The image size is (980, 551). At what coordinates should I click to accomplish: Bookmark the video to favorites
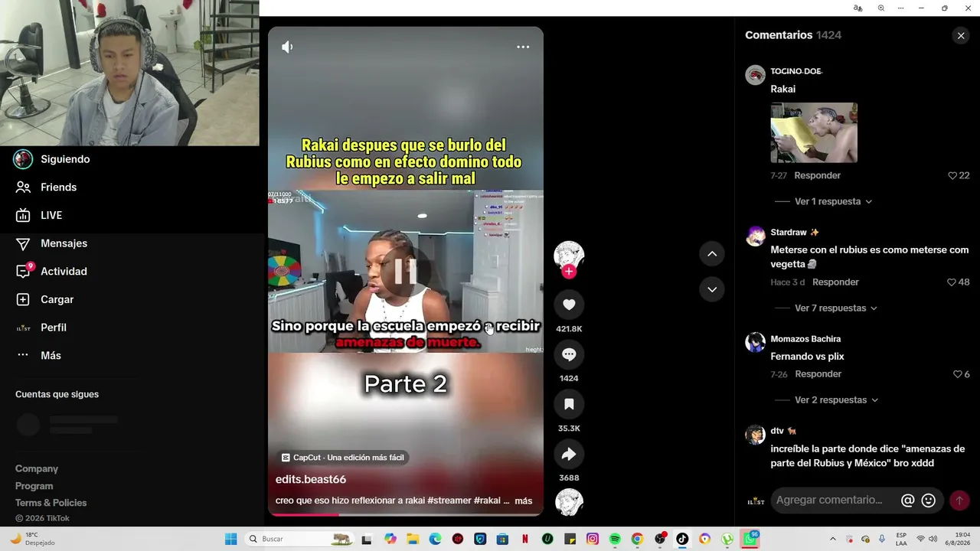point(569,404)
